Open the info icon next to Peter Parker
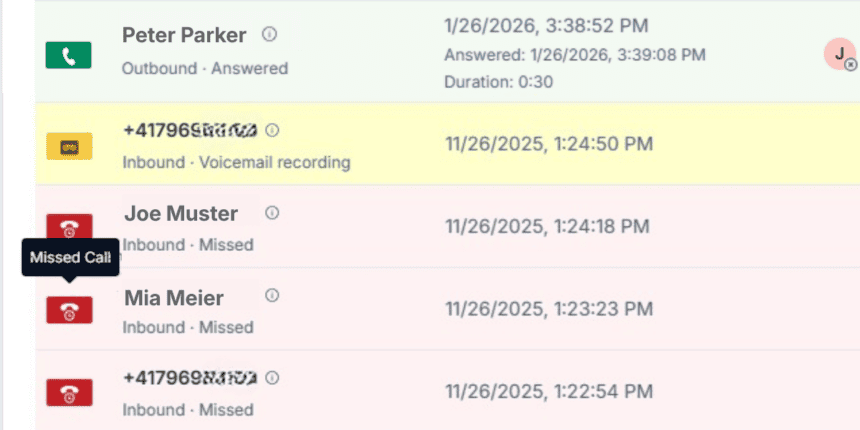The height and width of the screenshot is (430, 860). tap(269, 35)
